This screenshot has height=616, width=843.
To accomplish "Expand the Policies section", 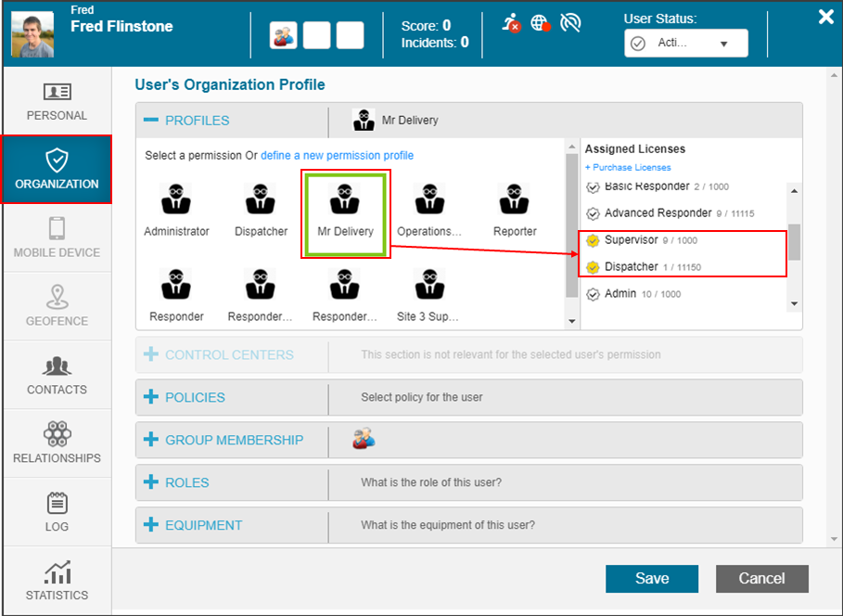I will point(151,397).
